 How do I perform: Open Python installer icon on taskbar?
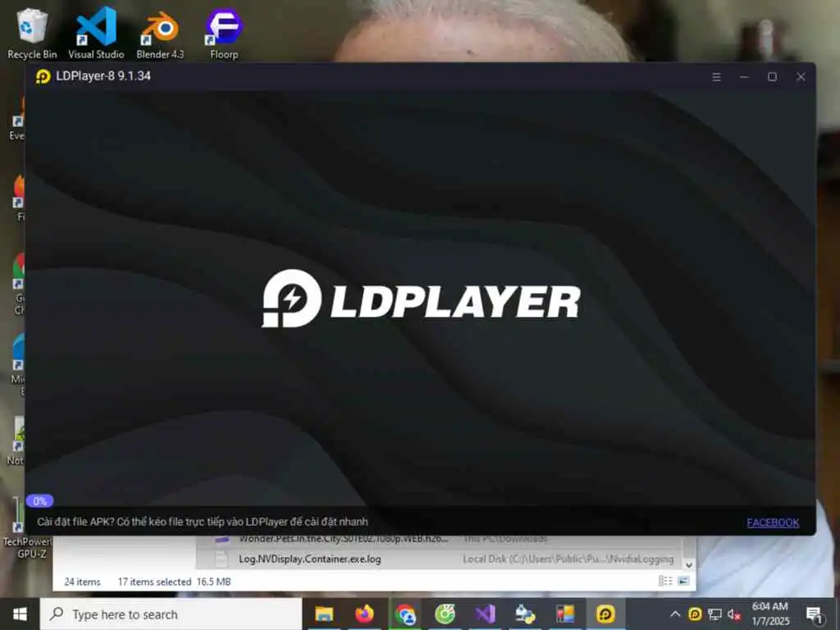pyautogui.click(x=525, y=614)
